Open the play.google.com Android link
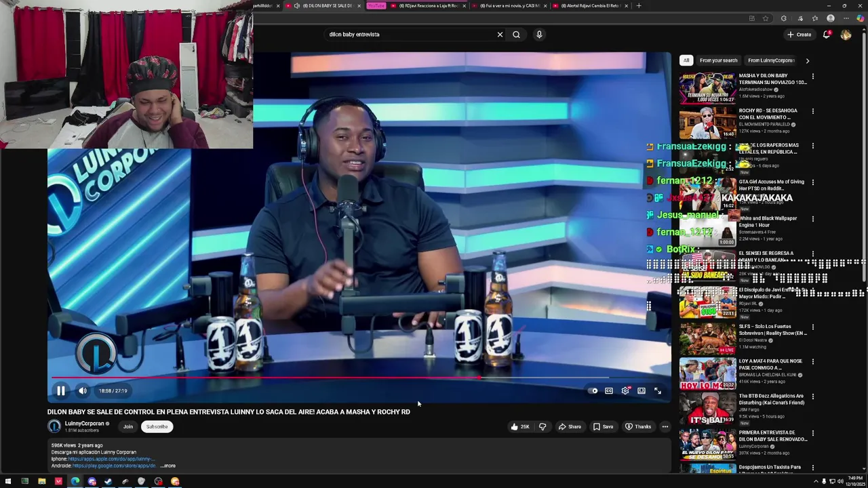The width and height of the screenshot is (868, 488). [114, 466]
